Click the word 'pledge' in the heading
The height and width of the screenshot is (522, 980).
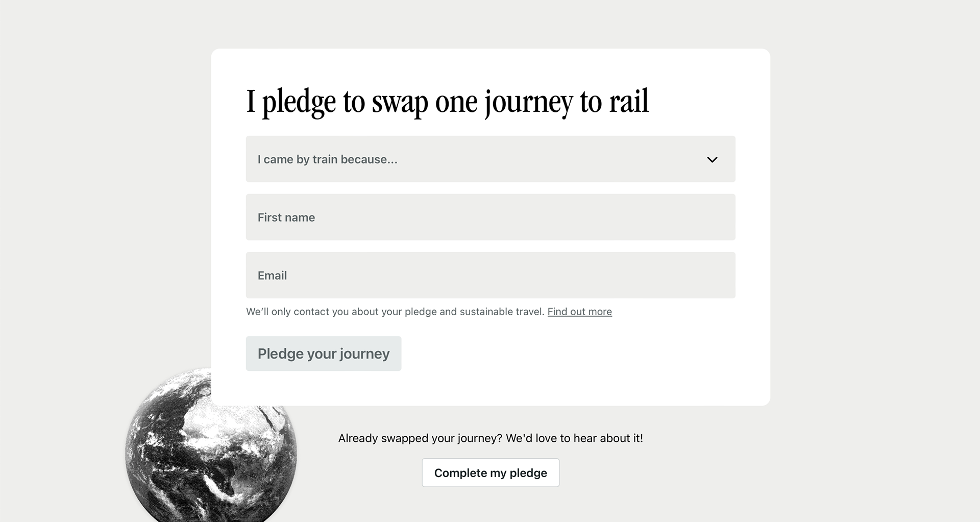coord(299,103)
